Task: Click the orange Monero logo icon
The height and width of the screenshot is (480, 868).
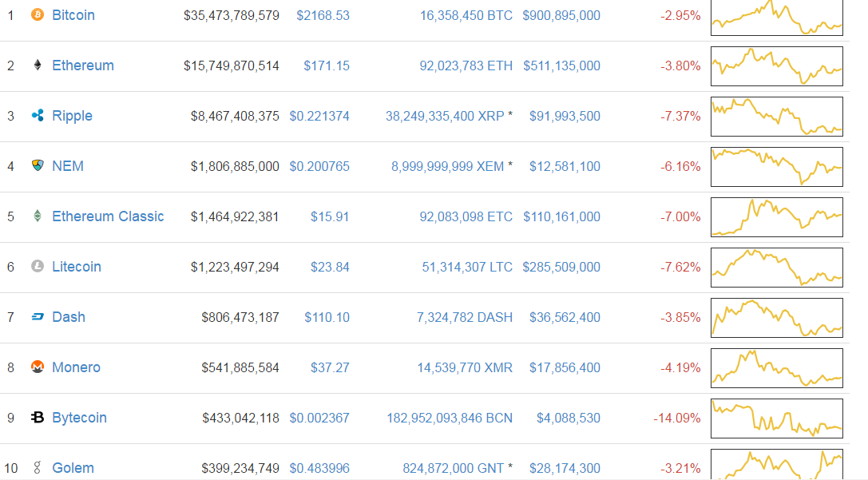Action: (37, 367)
